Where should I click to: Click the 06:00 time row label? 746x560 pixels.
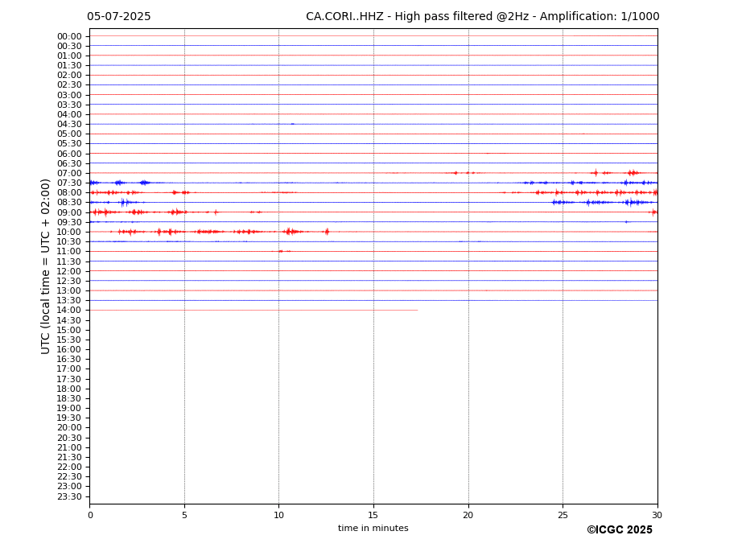point(69,154)
